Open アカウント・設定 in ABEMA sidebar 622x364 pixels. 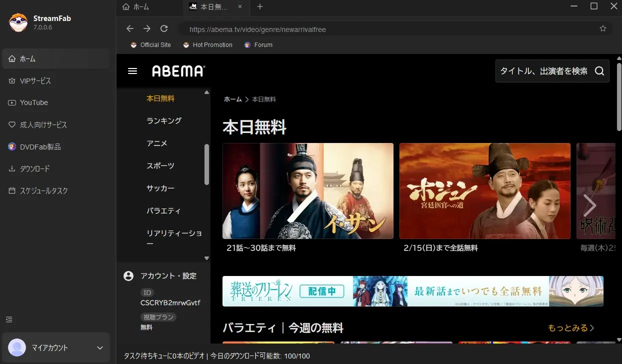pyautogui.click(x=168, y=275)
